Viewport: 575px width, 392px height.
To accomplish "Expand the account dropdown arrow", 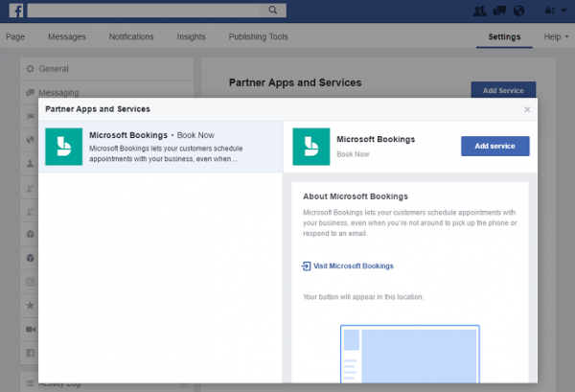I will (564, 11).
